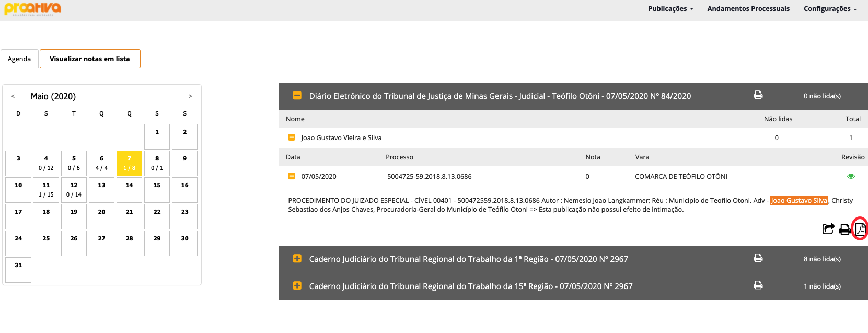Click the 8 não lida(s) counter
The image size is (868, 333).
[822, 259]
